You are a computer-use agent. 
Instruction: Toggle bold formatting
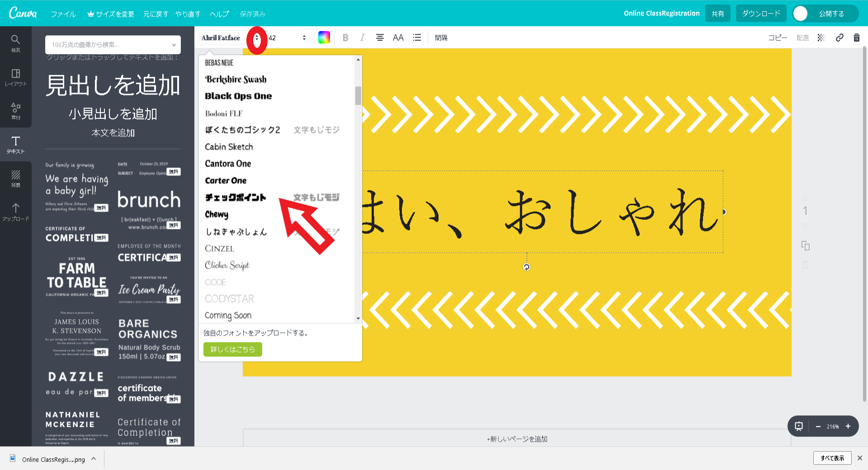[x=345, y=38]
